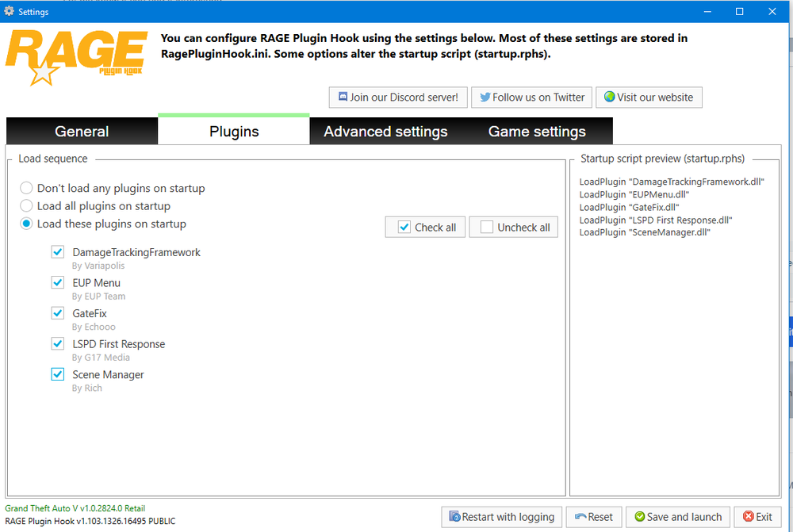Open the Advanced settings tab

[385, 131]
